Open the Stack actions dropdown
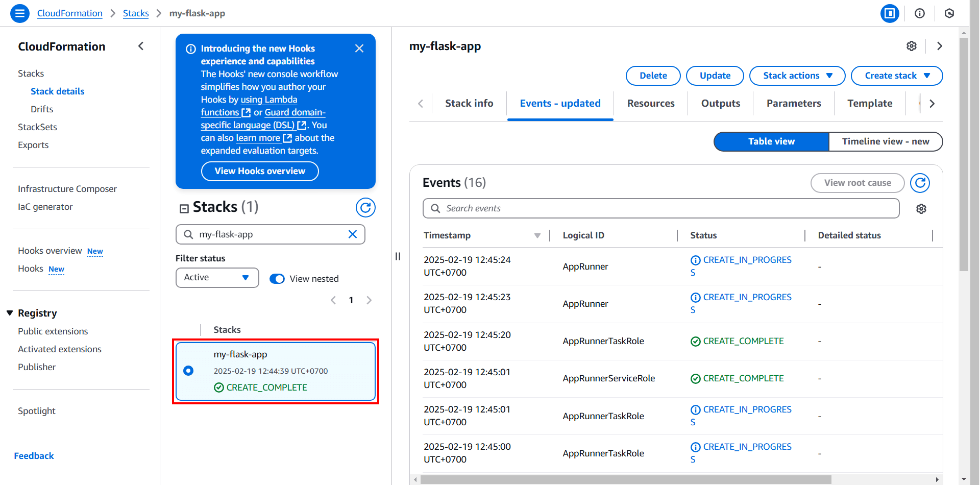 tap(797, 76)
